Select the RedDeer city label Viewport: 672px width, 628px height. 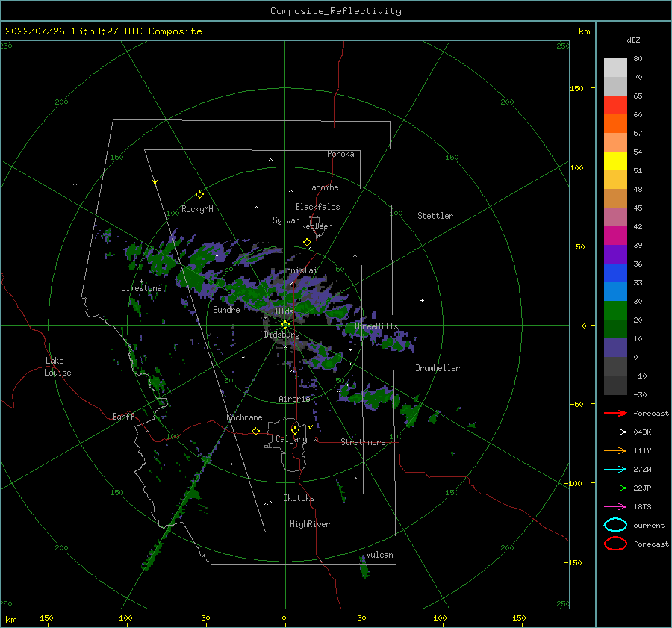pyautogui.click(x=317, y=226)
